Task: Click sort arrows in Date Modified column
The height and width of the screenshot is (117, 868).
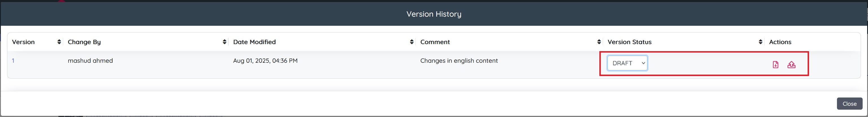Action: (411, 42)
